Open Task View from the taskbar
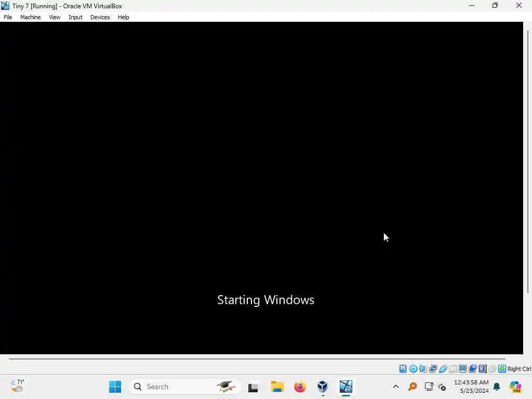This screenshot has height=399, width=532. [253, 387]
